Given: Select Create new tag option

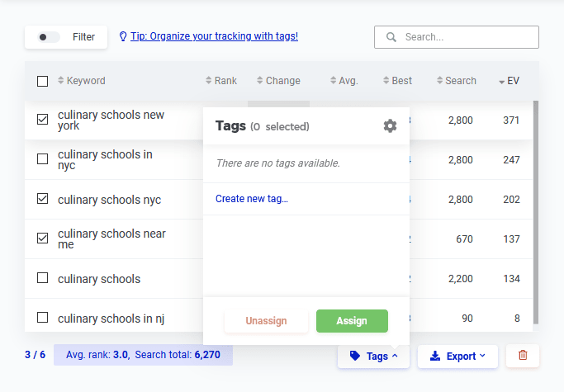Looking at the screenshot, I should [x=252, y=199].
